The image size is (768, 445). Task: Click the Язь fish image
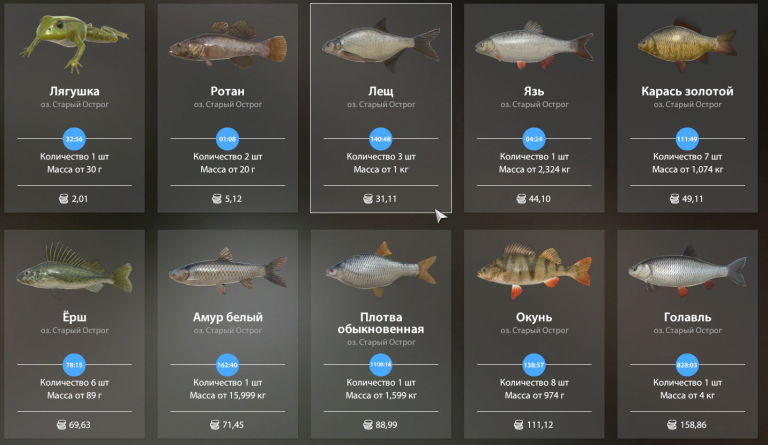534,45
